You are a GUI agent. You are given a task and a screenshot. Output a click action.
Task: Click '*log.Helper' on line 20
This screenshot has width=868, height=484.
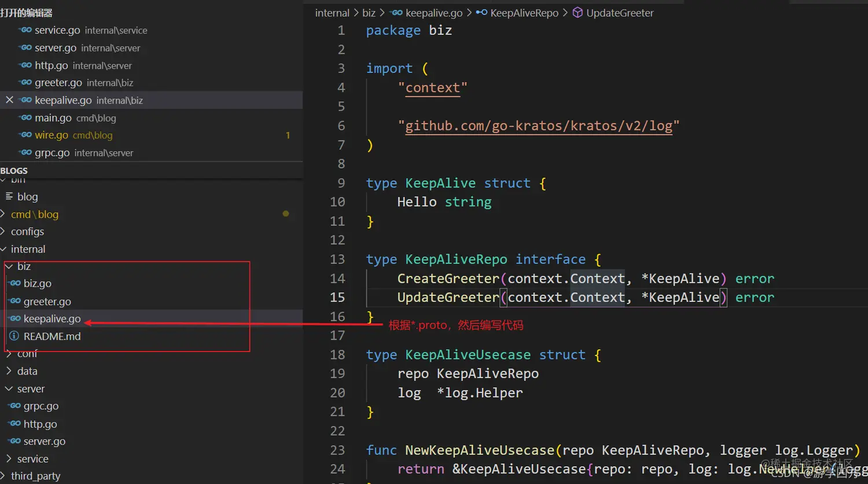point(480,393)
